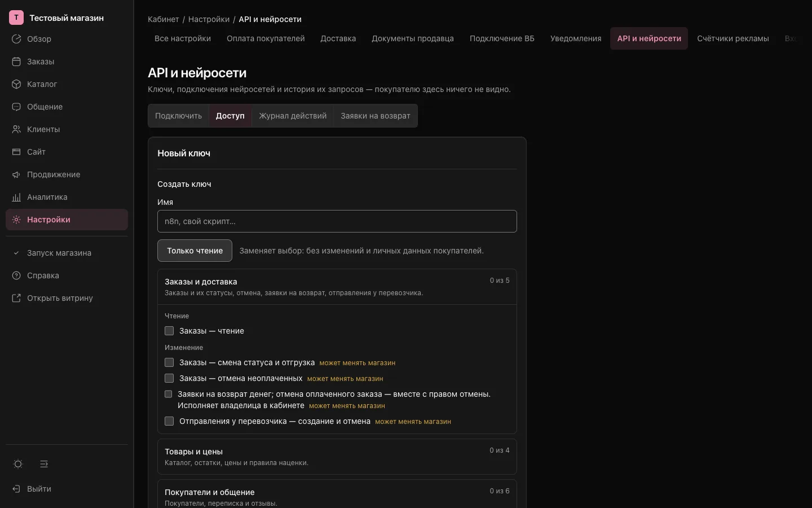Click the Только чтение button
This screenshot has width=812, height=508.
coord(195,251)
